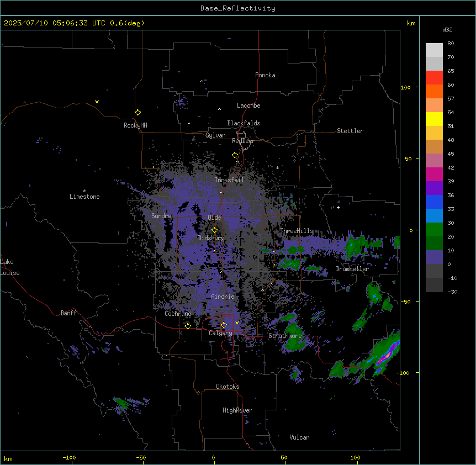Click the Limestone label
This screenshot has width=476, height=465.
(x=84, y=197)
